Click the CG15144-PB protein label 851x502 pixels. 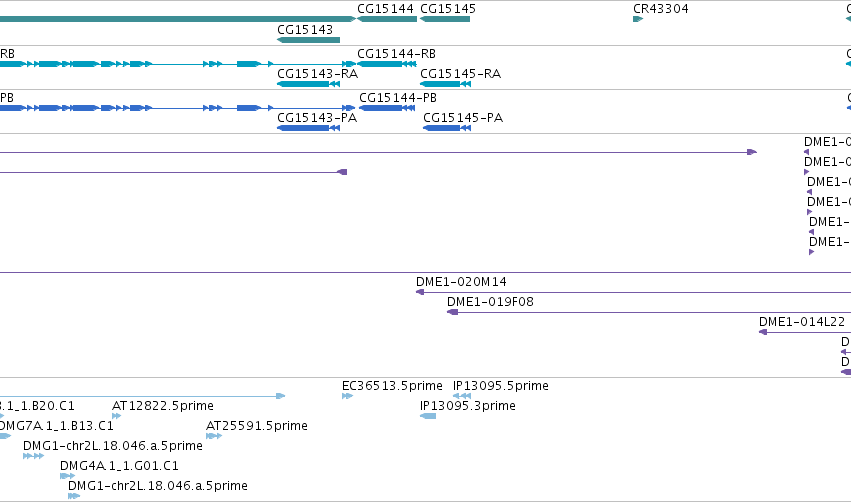[398, 98]
